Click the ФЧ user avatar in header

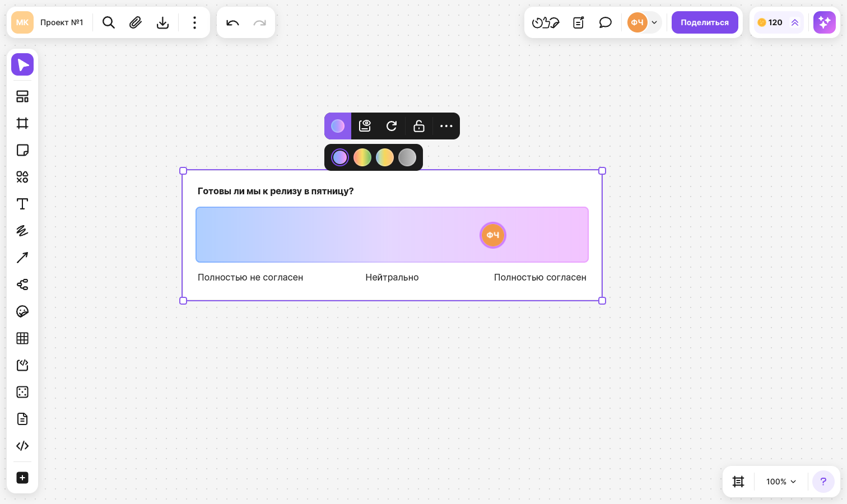[637, 22]
